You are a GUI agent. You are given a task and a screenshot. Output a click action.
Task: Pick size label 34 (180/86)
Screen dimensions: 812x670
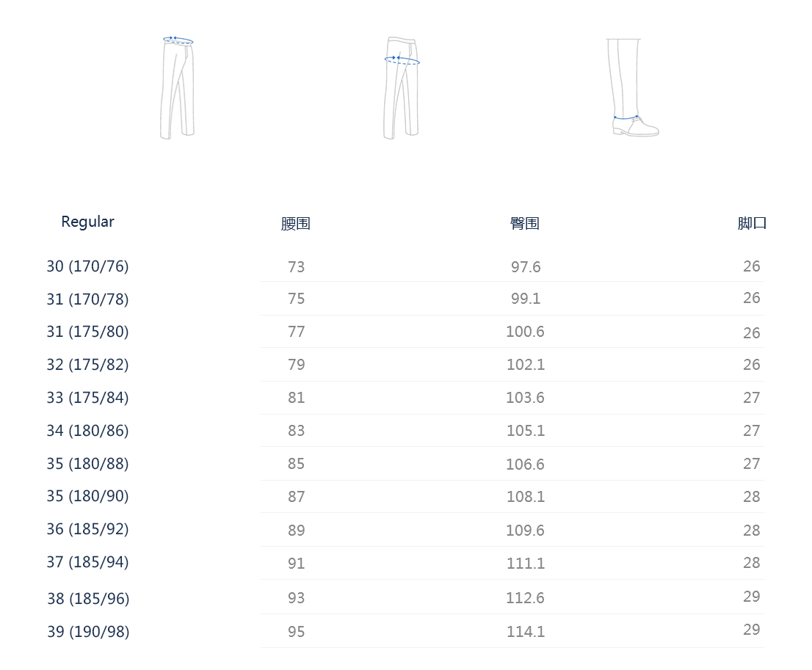pyautogui.click(x=87, y=431)
